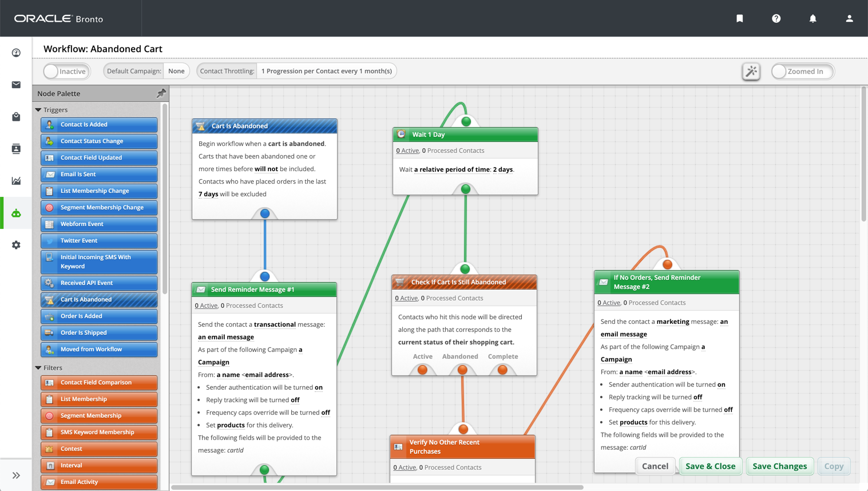Select Email Activity filter
Screen dimensions: 868x491
(x=99, y=482)
